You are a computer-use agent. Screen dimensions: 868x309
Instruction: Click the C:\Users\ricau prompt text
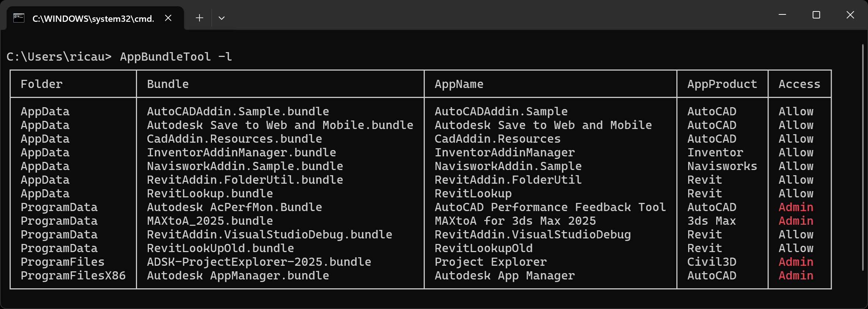pos(58,56)
